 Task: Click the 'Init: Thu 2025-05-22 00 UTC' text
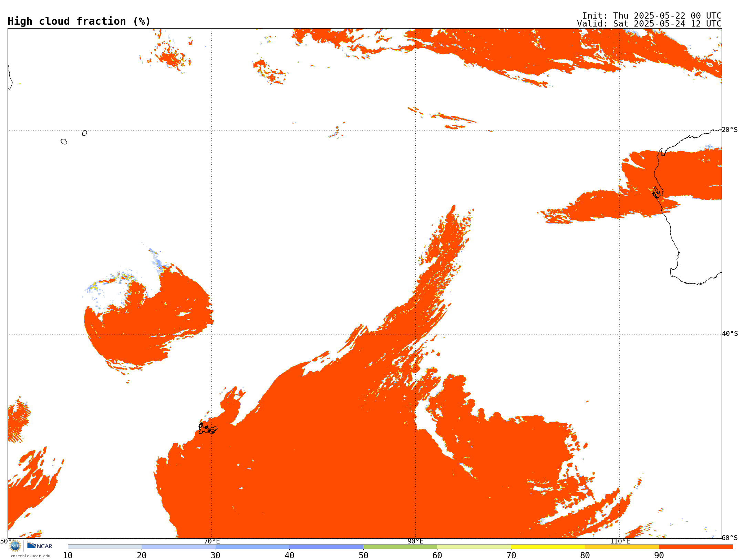tap(652, 16)
